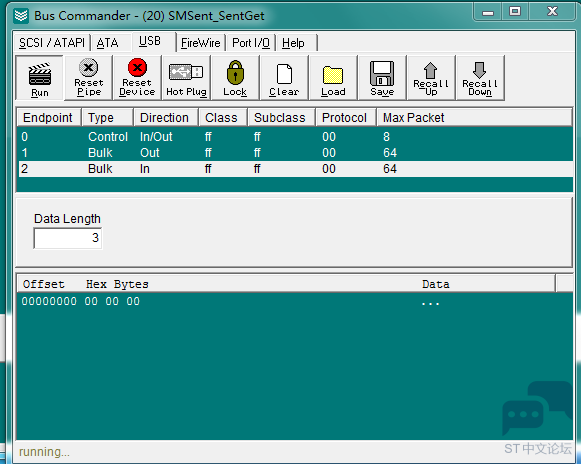Click the Class column header
The width and height of the screenshot is (581, 464).
point(223,117)
